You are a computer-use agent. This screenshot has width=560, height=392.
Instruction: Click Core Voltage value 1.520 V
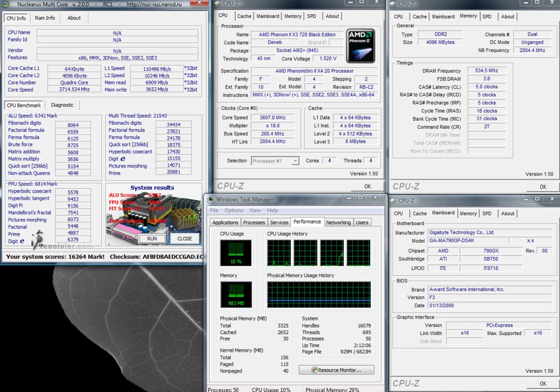point(328,59)
